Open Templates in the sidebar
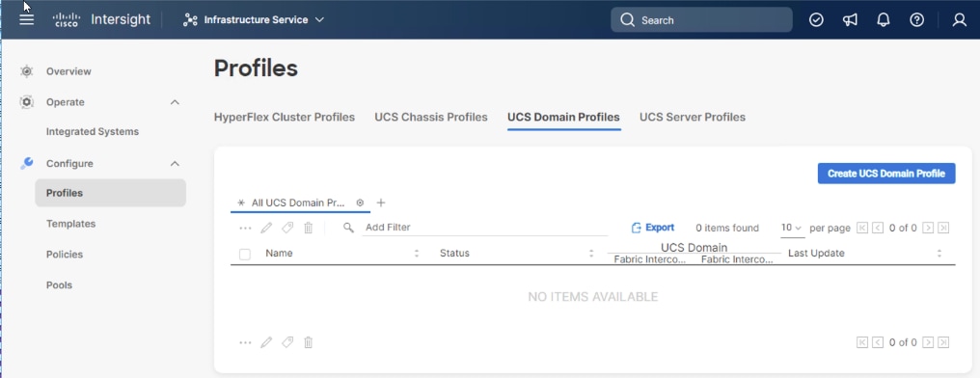The image size is (980, 378). (70, 224)
